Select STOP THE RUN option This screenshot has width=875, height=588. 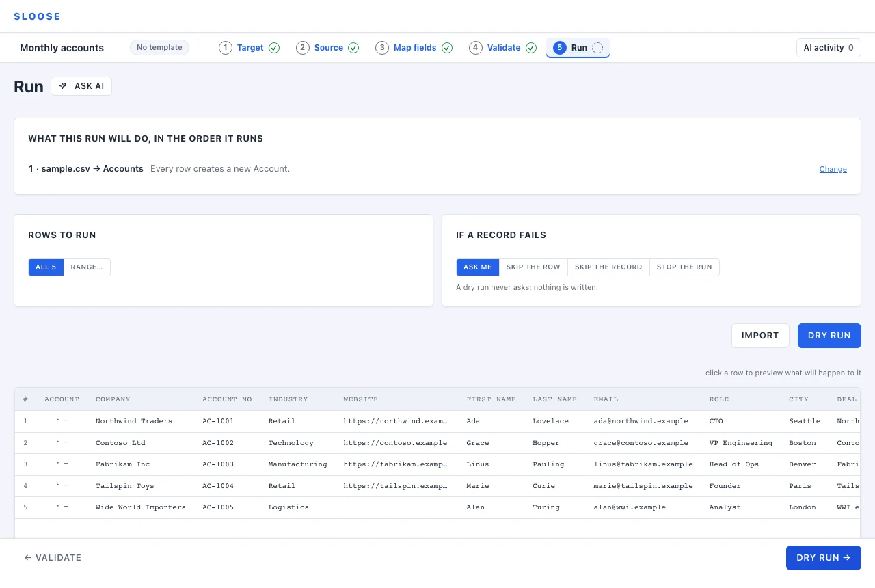tap(684, 267)
